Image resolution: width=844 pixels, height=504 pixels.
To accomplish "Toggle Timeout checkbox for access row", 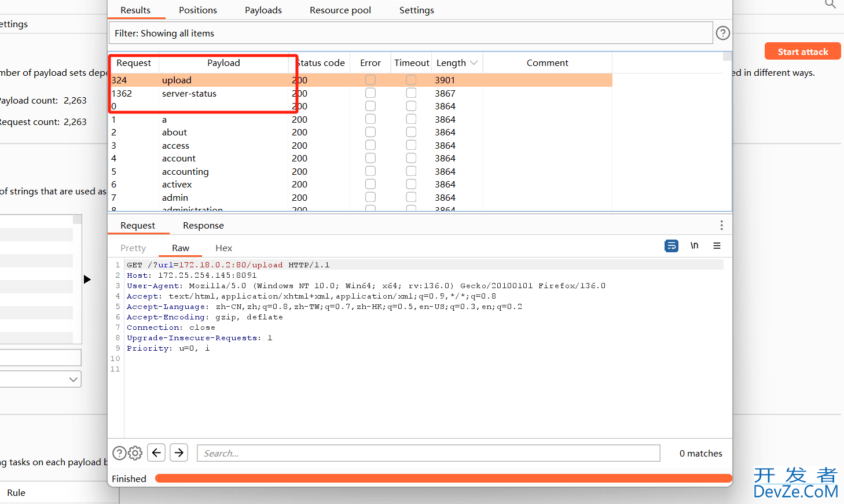I will (411, 145).
